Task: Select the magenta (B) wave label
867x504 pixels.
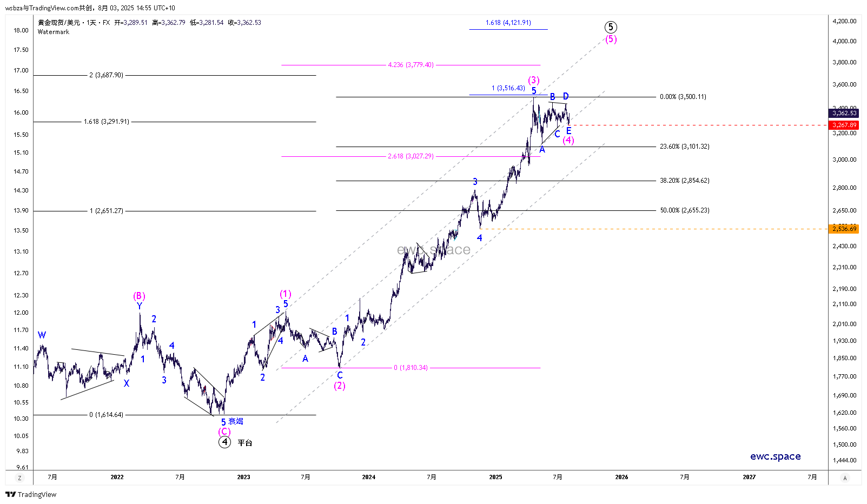Action: pyautogui.click(x=139, y=296)
